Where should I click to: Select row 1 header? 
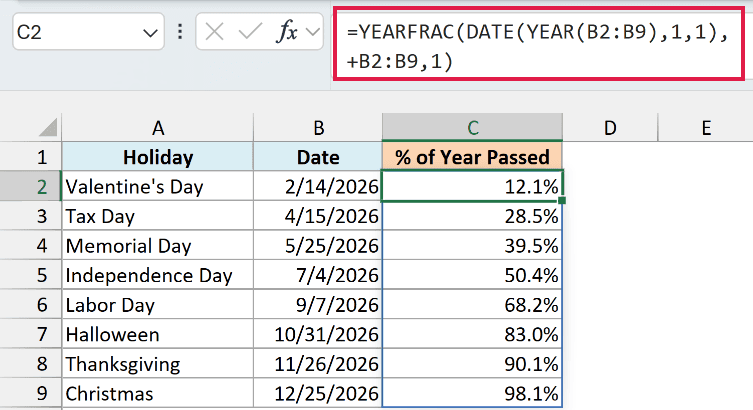point(31,157)
